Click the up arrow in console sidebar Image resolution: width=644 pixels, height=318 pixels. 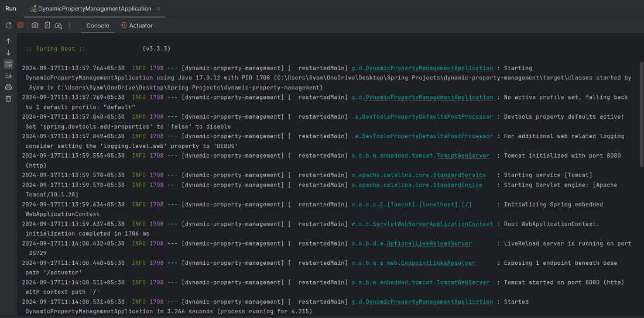click(8, 41)
